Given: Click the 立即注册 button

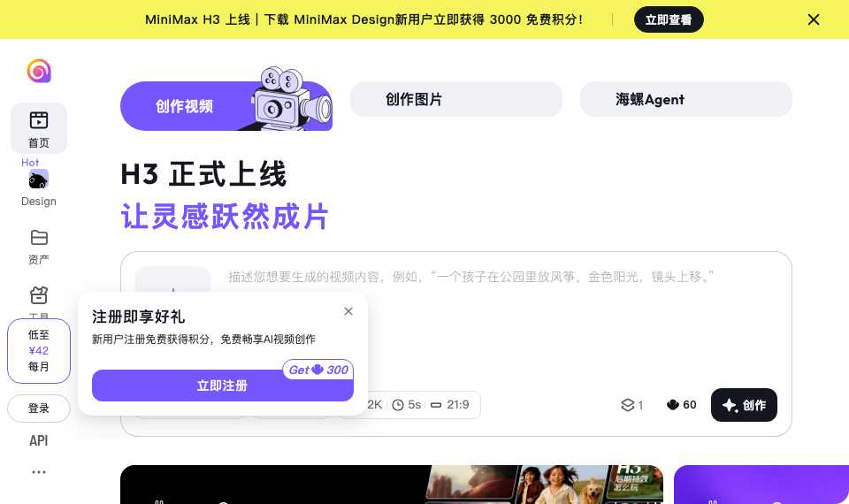Looking at the screenshot, I should tap(223, 386).
